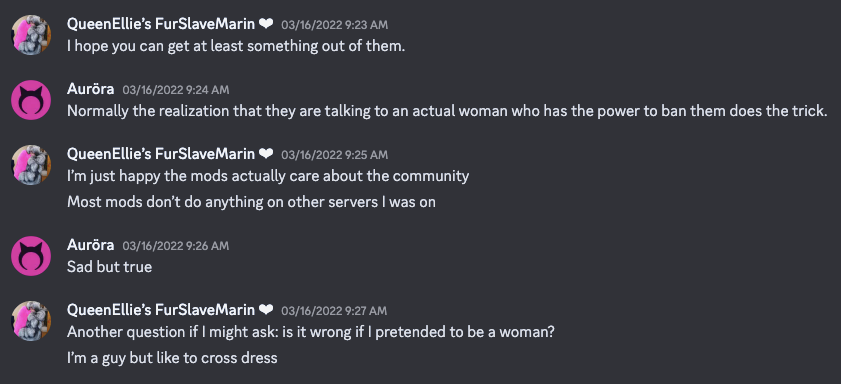This screenshot has width=841, height=384.
Task: Click Auröra's avatar beside "Sad but true"
Action: pos(31,256)
